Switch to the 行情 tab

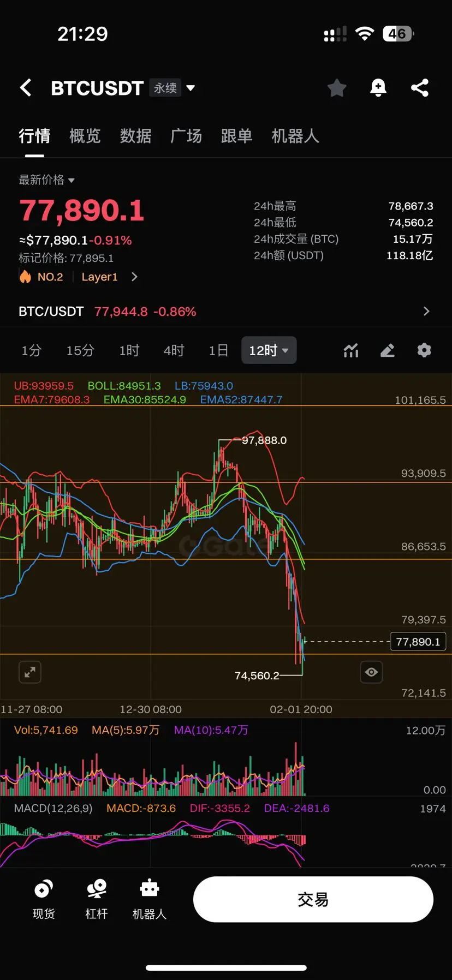click(x=34, y=136)
